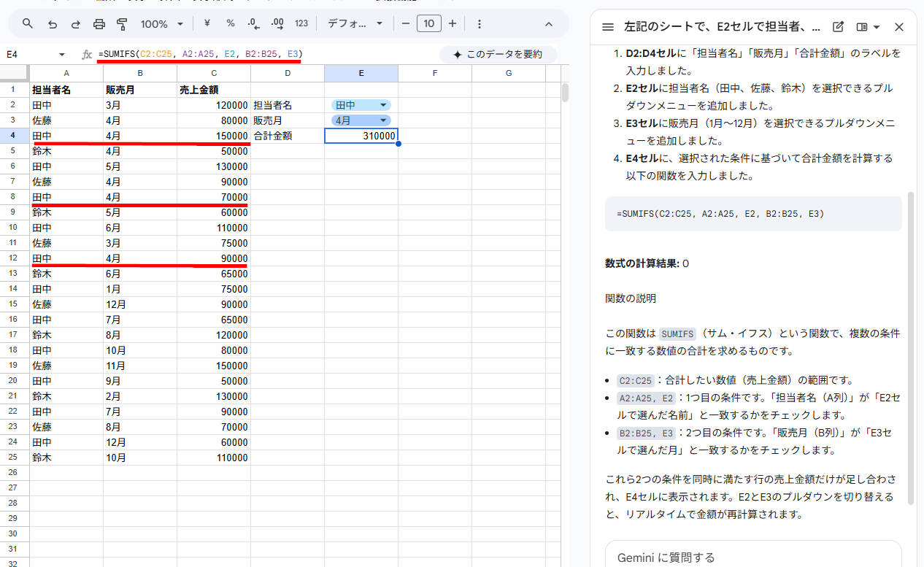
Task: Apply percent format icon
Action: coord(230,24)
